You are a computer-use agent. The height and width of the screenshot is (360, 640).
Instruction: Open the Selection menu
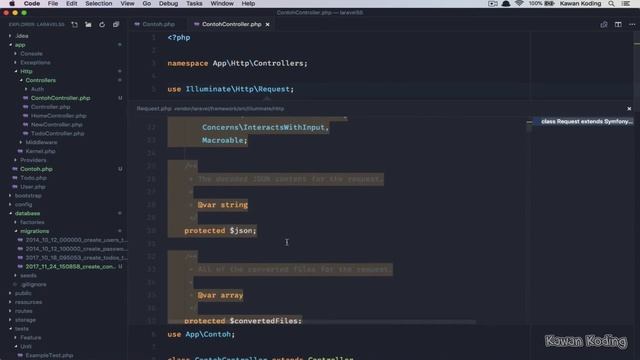coord(99,4)
